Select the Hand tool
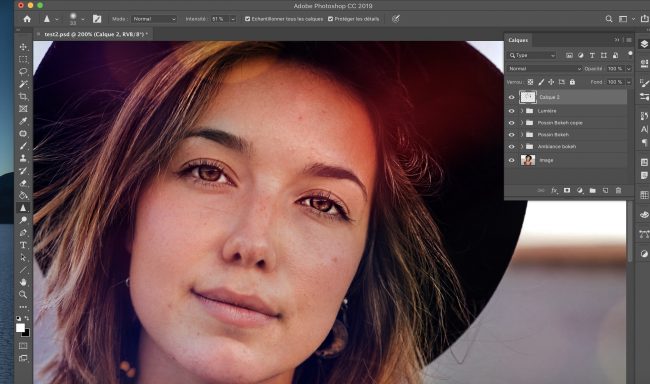This screenshot has width=650, height=384. [x=23, y=282]
